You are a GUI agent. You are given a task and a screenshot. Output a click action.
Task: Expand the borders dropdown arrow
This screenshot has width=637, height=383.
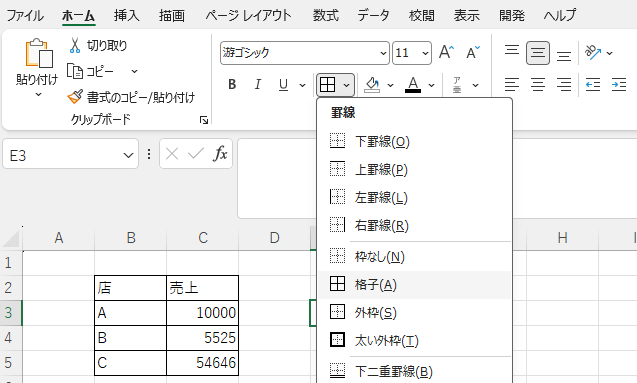(346, 85)
